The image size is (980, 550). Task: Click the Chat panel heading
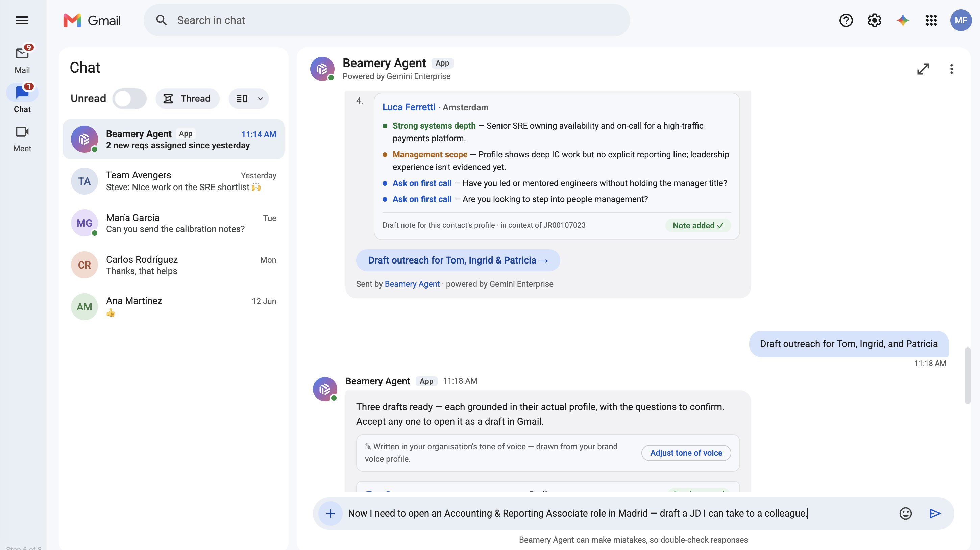point(85,68)
